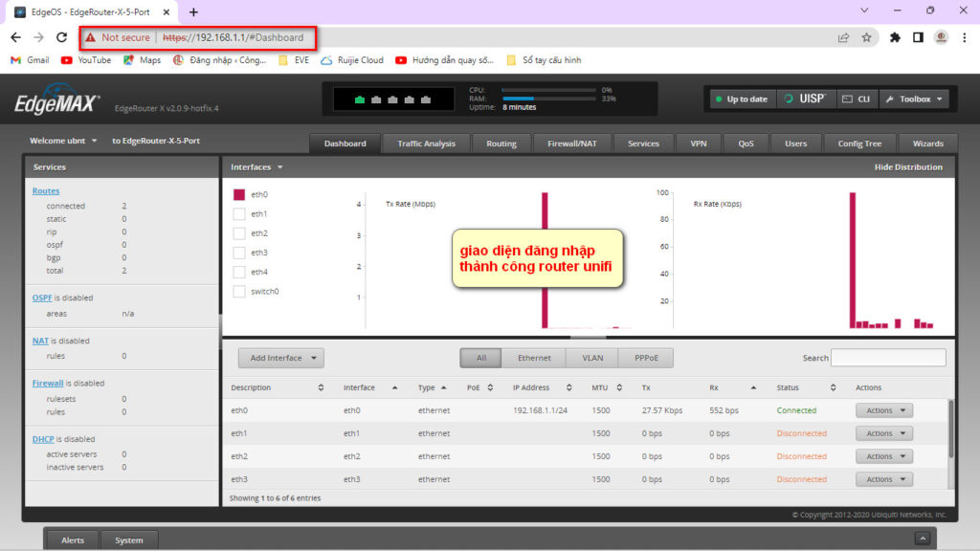Expand bottom panel with the arrow icon
The width and height of the screenshot is (980, 551).
click(x=922, y=540)
